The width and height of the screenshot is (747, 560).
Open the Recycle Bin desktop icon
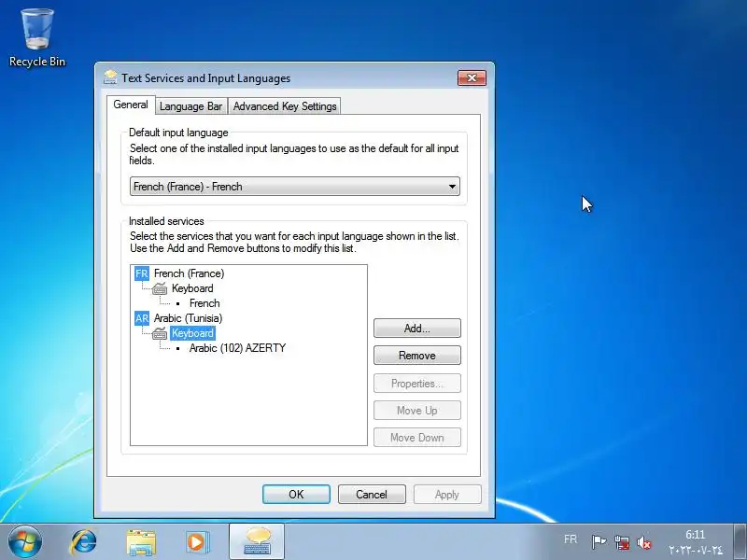tap(37, 38)
